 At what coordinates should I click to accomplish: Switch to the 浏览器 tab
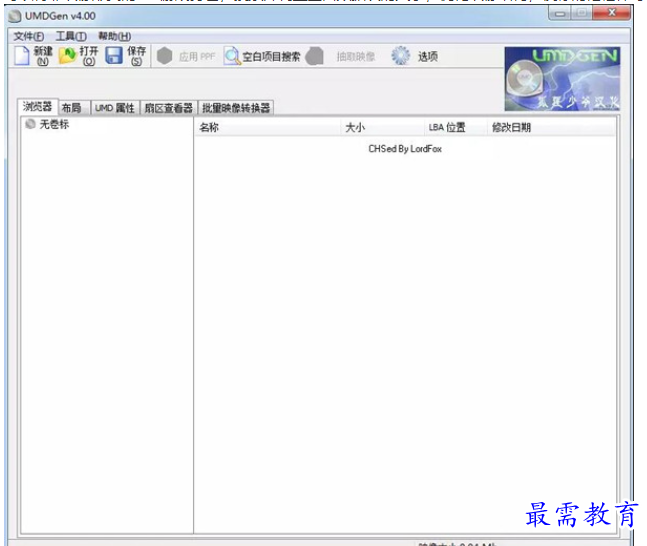tap(38, 107)
